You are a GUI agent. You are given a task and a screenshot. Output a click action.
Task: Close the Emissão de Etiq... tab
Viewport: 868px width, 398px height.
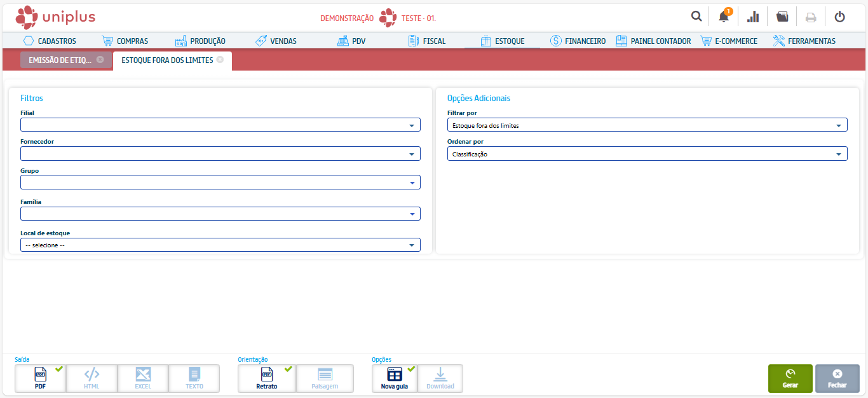[x=100, y=60]
